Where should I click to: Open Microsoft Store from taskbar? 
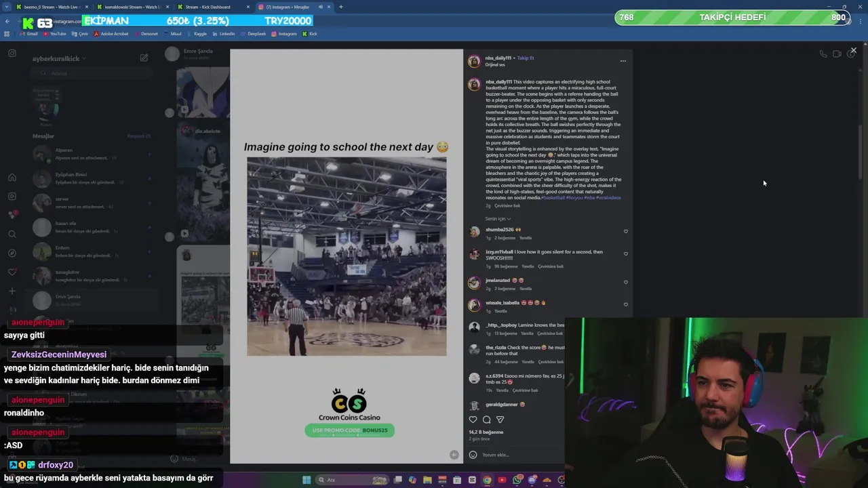(457, 480)
